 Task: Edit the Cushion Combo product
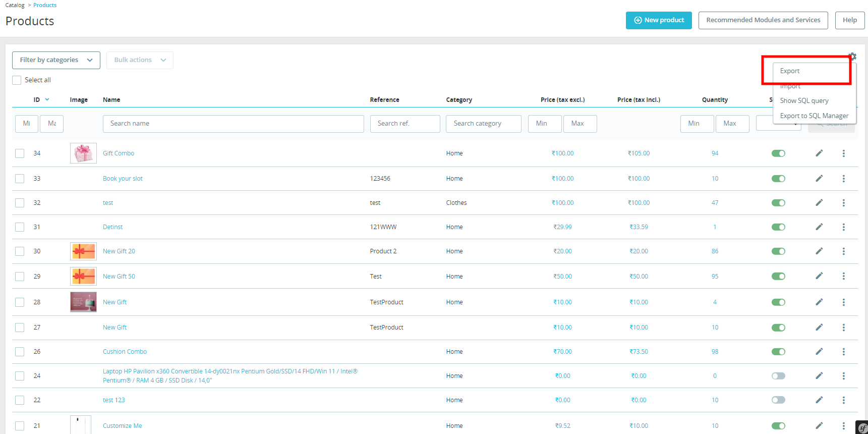[819, 351]
